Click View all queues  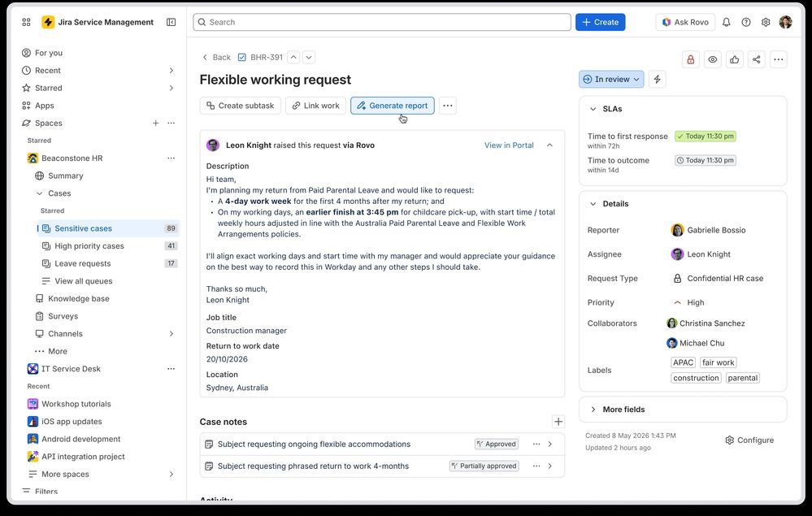pyautogui.click(x=84, y=281)
